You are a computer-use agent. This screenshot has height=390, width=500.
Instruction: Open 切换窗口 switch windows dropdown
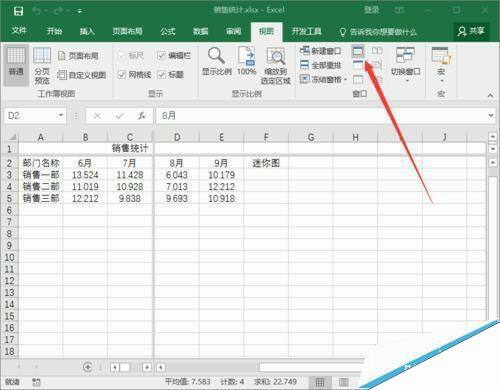[405, 65]
